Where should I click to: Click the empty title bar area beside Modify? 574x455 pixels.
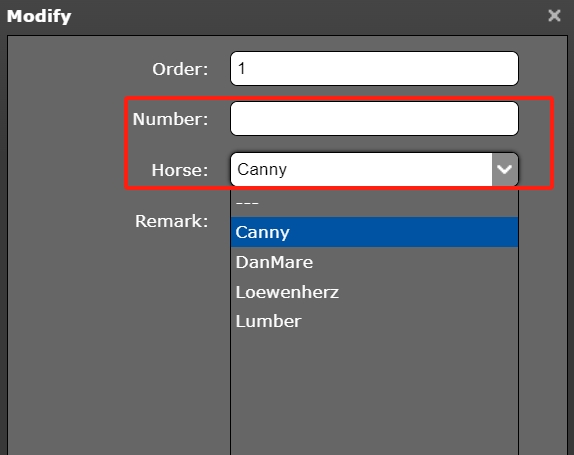(x=308, y=16)
